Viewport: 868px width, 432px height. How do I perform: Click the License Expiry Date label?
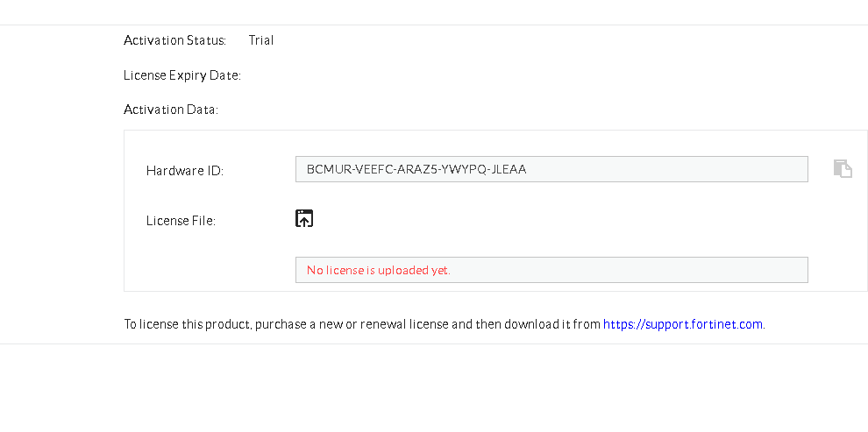pos(182,75)
